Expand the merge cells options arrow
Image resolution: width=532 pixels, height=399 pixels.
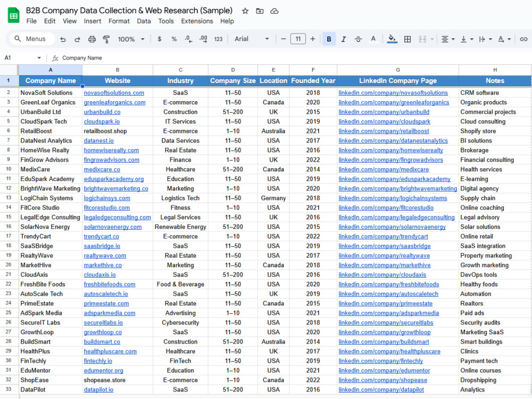pyautogui.click(x=432, y=39)
